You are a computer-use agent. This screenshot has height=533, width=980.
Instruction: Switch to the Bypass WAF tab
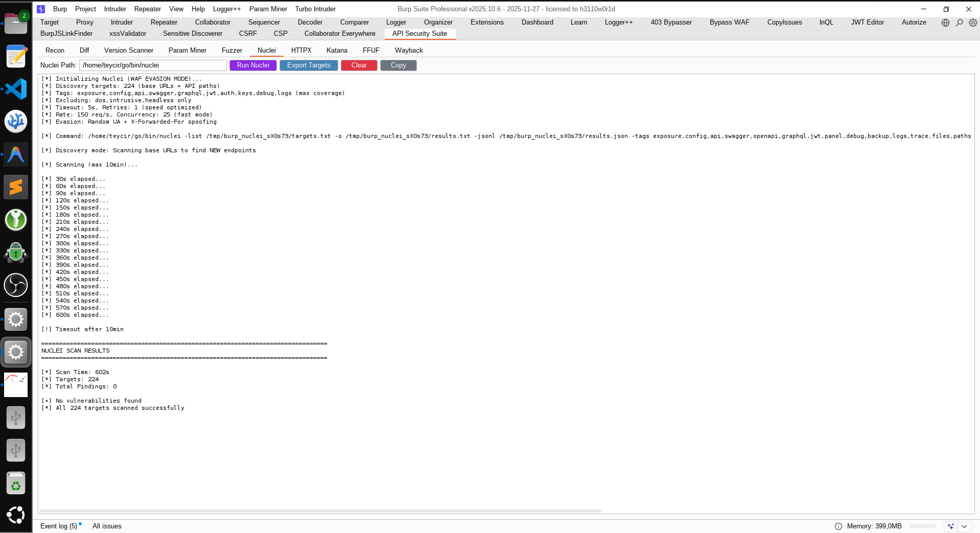point(730,22)
